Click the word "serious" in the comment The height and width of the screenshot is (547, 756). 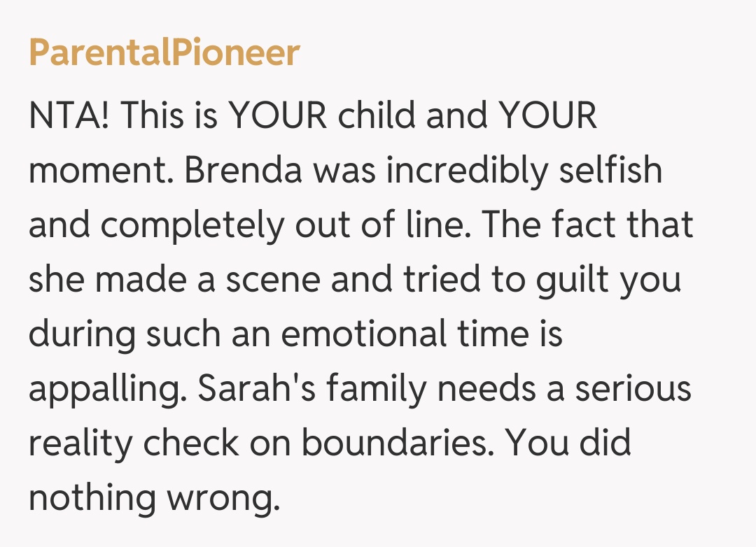(633, 389)
